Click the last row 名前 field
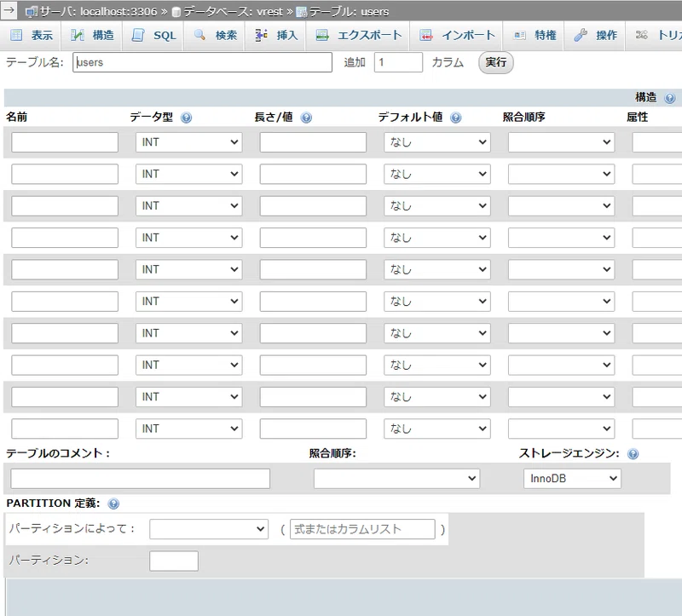 [x=65, y=429]
